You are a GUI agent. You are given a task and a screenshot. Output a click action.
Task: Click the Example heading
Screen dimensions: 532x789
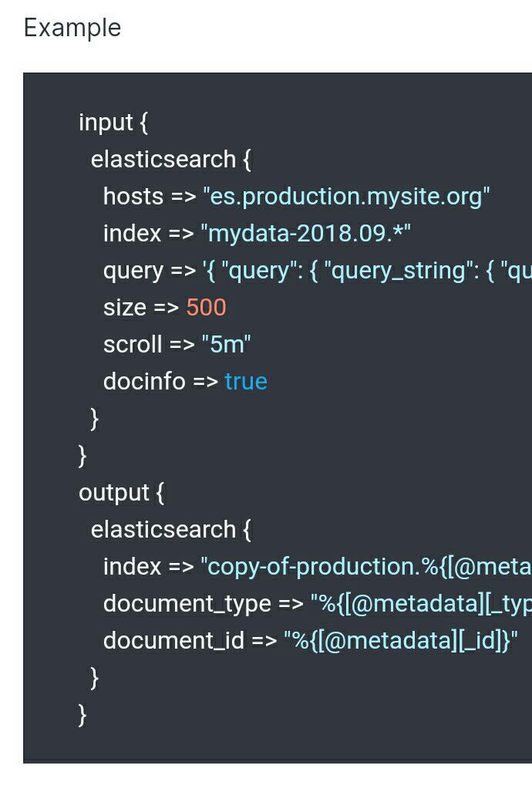(72, 28)
